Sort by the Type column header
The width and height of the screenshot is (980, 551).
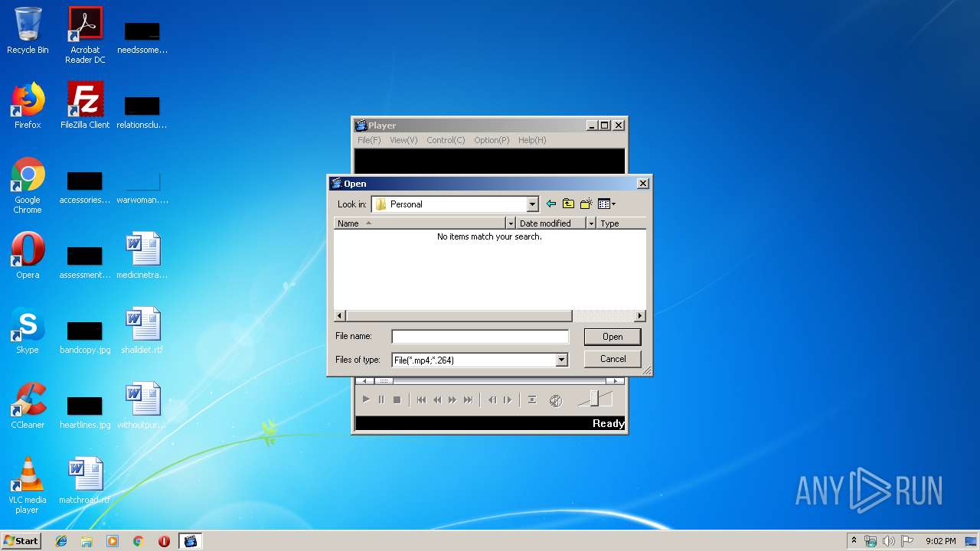[x=621, y=223]
